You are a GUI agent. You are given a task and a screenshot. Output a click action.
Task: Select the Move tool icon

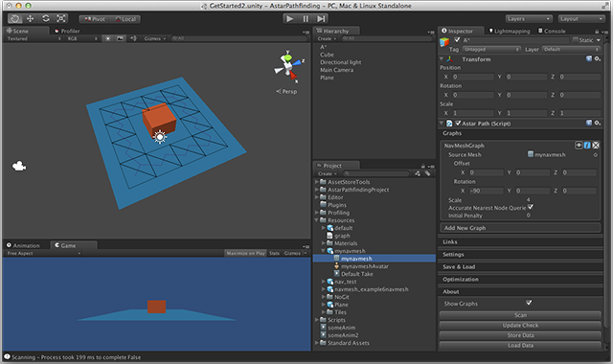pyautogui.click(x=30, y=19)
